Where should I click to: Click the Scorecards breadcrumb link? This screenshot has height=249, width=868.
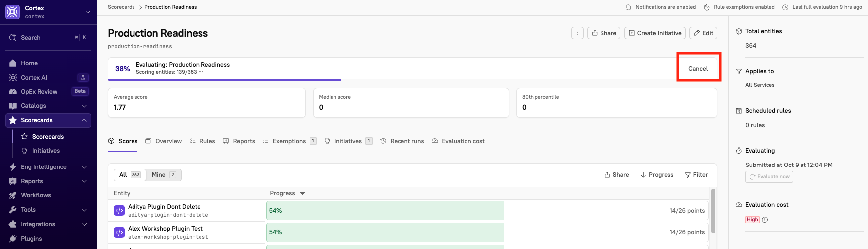pyautogui.click(x=121, y=7)
